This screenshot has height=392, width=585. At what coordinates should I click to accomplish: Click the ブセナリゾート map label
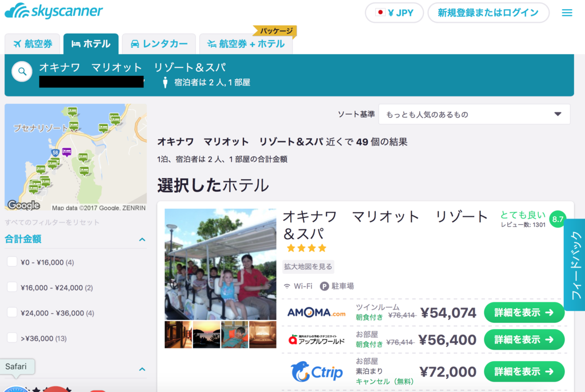41,128
